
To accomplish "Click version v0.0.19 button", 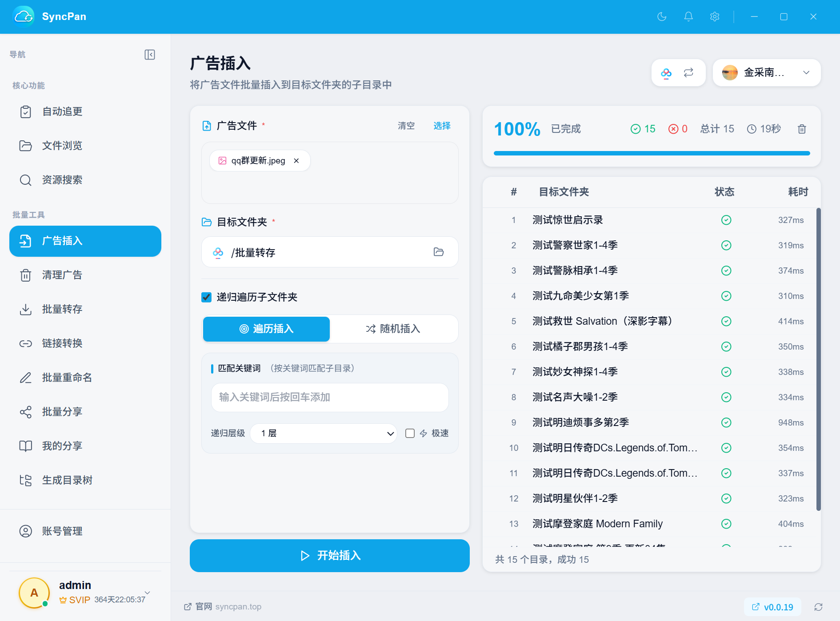I will click(772, 607).
